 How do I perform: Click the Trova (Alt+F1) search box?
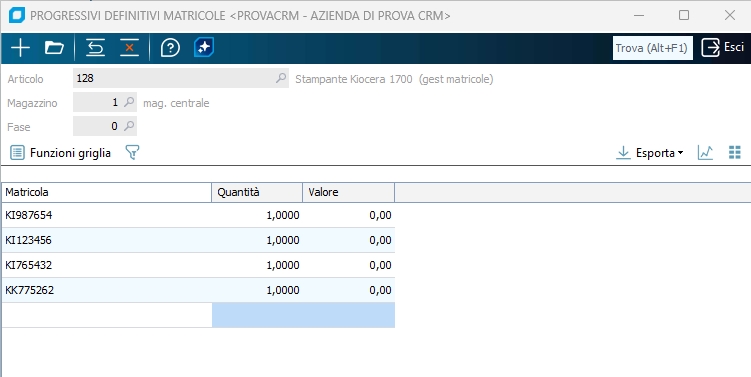pos(653,48)
